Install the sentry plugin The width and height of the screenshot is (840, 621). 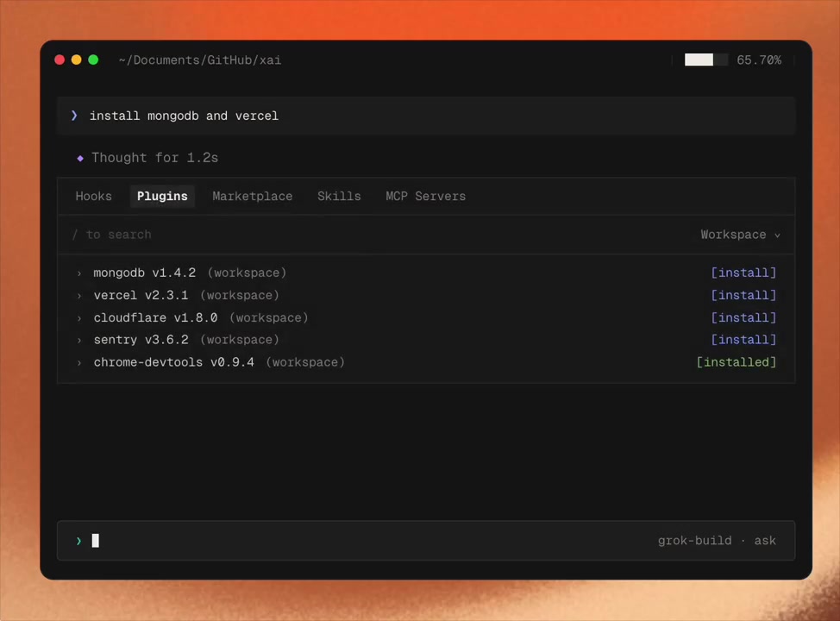743,340
